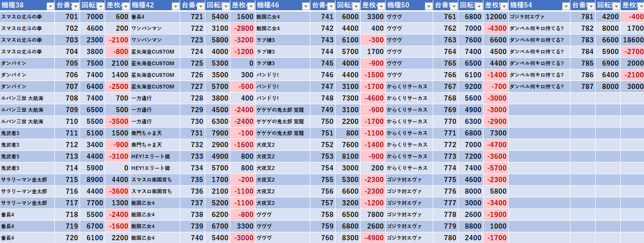Select the 7900 cell for machine 731
644x243 pixels.
tap(217, 133)
